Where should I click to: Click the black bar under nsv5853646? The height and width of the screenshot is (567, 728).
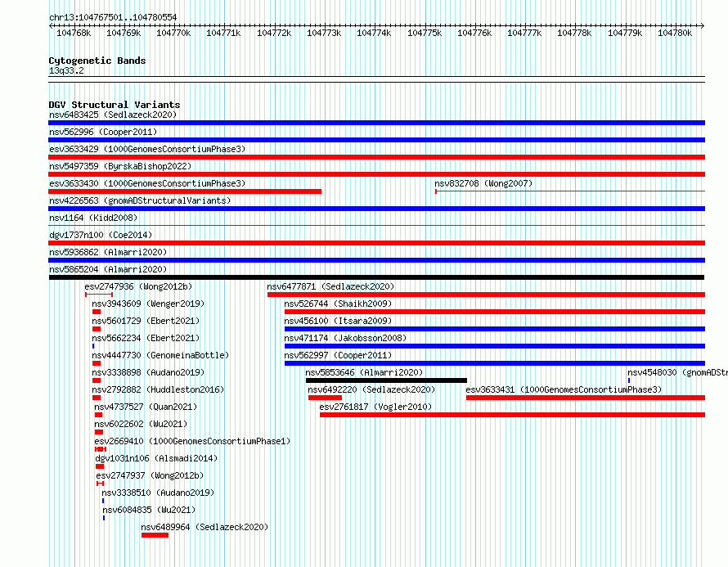point(386,380)
